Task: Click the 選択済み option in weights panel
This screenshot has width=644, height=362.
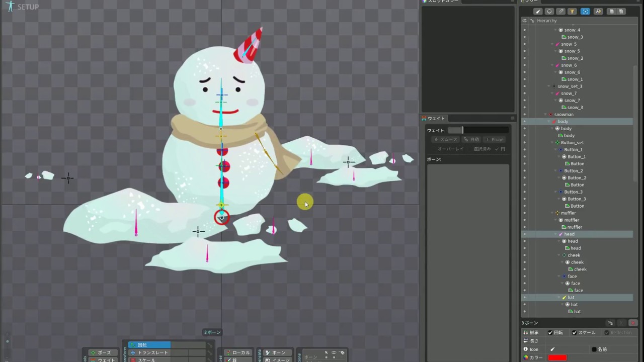Action: [x=482, y=149]
